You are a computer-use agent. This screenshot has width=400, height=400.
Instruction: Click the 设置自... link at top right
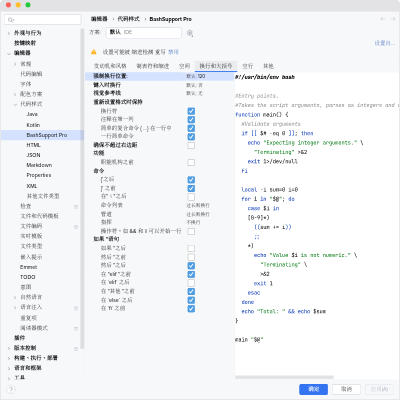tap(385, 43)
